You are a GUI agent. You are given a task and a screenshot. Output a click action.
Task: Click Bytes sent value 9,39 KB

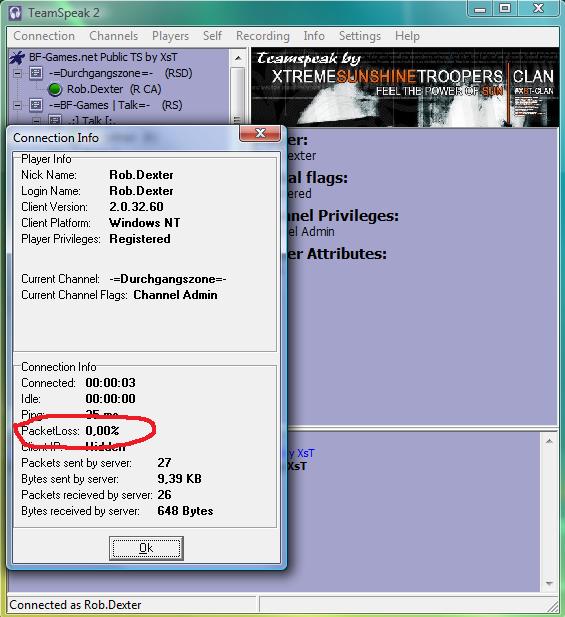tap(179, 478)
